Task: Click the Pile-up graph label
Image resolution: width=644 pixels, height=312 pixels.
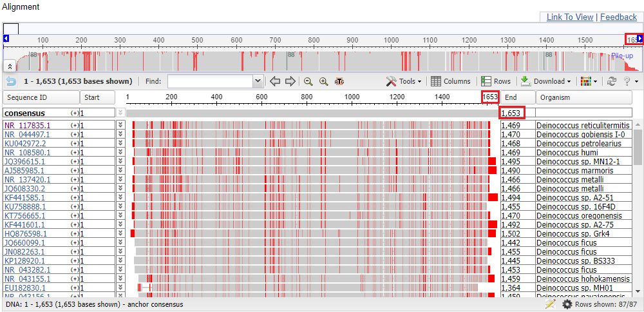Action: 622,55
